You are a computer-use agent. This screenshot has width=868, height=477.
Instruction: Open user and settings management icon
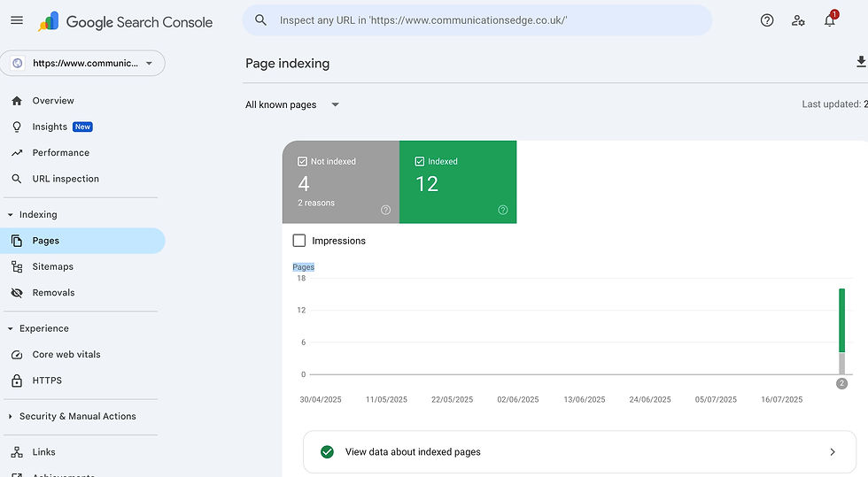tap(798, 20)
